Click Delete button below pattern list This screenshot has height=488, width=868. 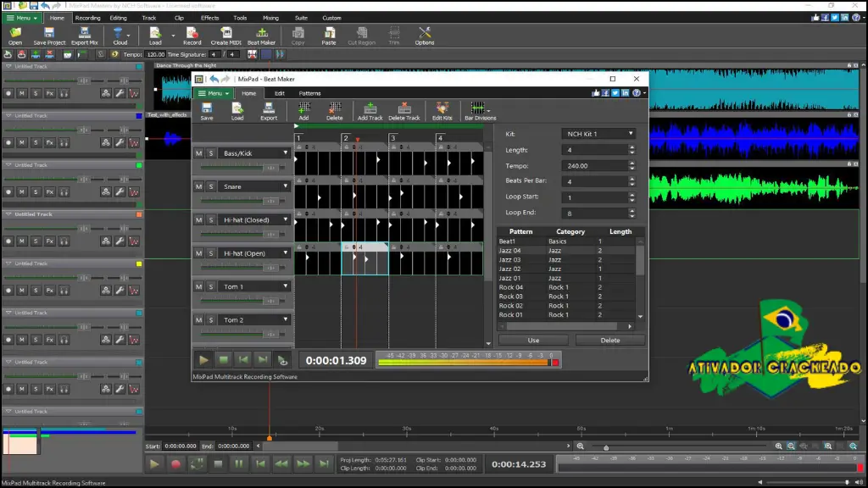pyautogui.click(x=610, y=341)
